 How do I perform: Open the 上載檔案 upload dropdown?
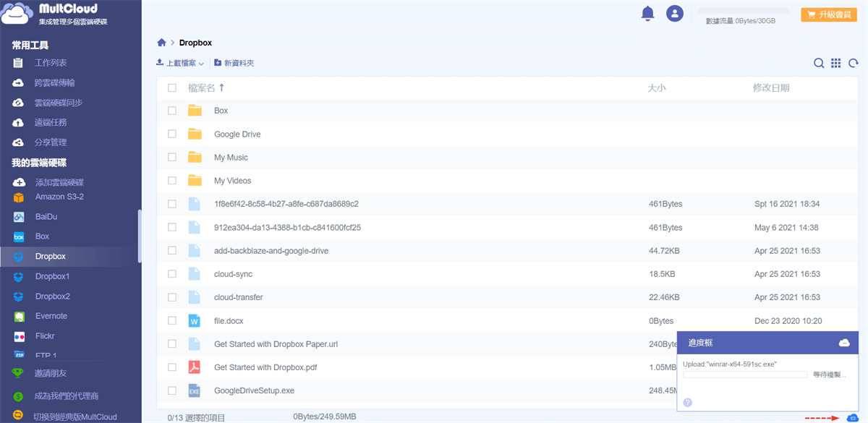(x=180, y=63)
